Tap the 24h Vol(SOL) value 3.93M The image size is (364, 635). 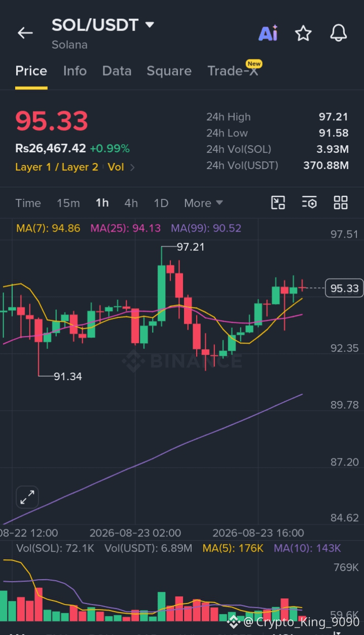332,149
